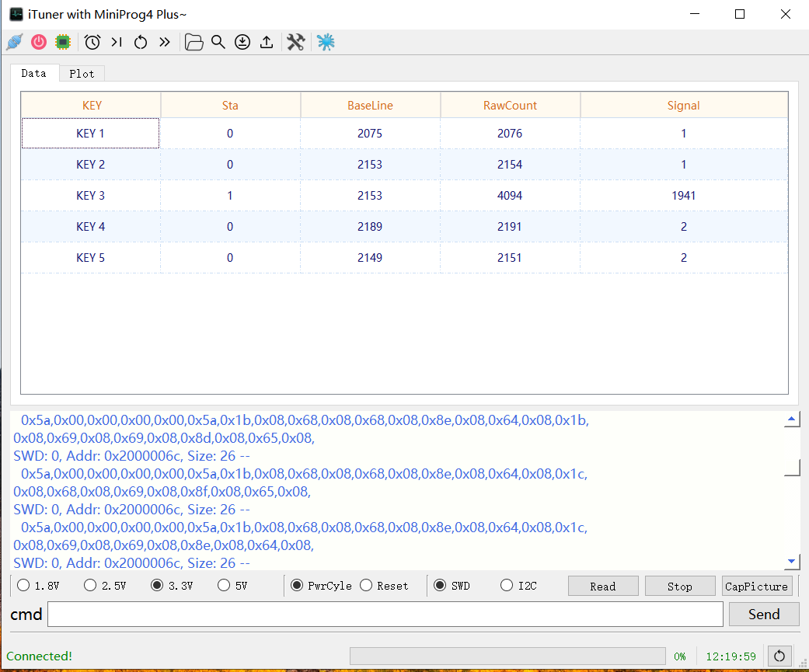
Task: Click the download arrow icon
Action: [242, 42]
